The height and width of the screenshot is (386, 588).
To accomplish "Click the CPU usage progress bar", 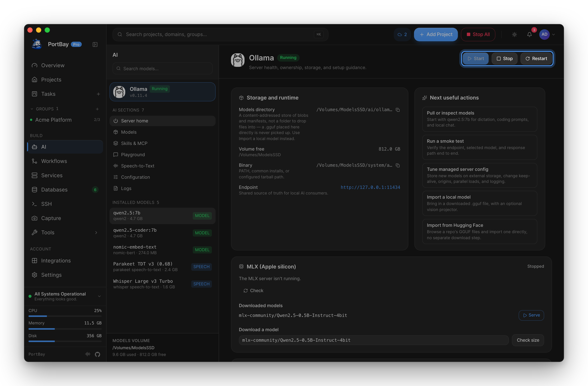I will (65, 316).
